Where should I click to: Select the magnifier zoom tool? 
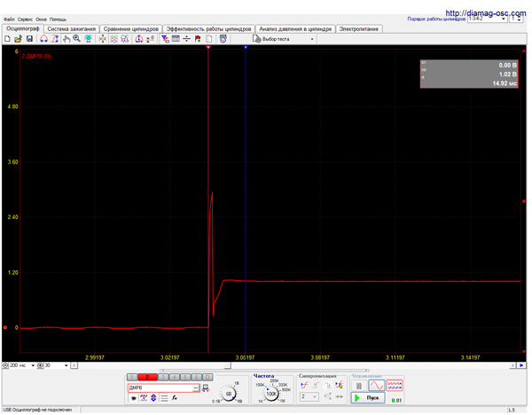click(77, 39)
